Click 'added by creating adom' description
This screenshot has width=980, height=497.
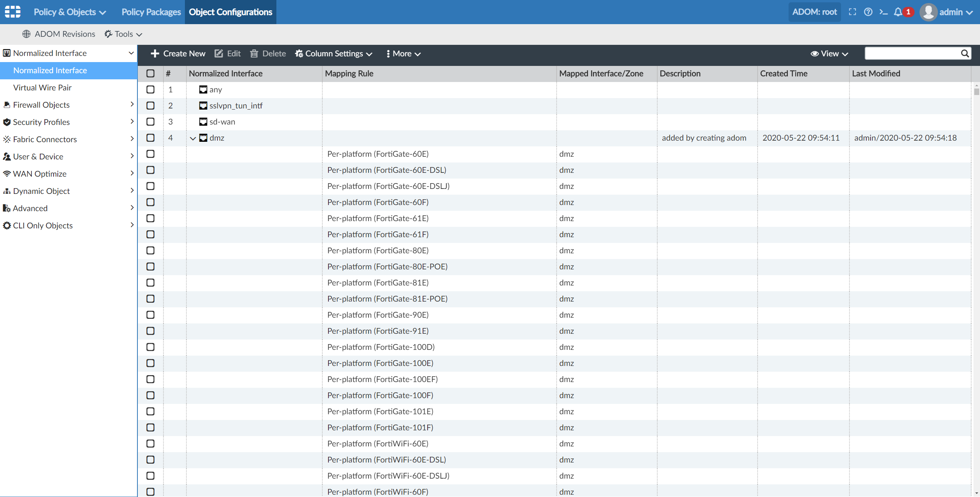(x=704, y=138)
